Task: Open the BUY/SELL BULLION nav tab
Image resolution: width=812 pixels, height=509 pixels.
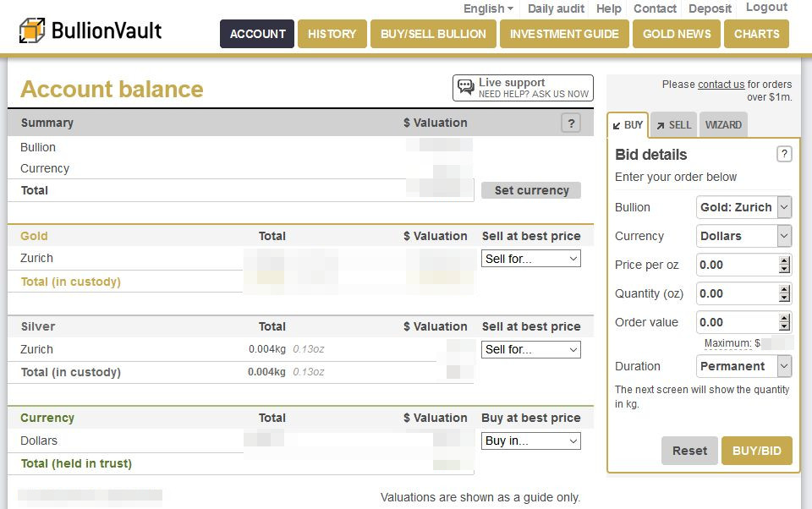Action: (x=433, y=34)
